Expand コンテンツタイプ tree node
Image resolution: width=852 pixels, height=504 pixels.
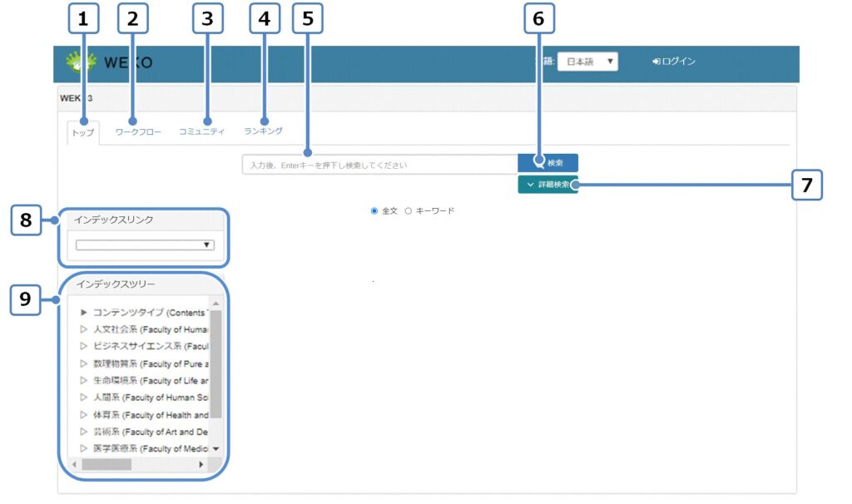click(x=83, y=313)
